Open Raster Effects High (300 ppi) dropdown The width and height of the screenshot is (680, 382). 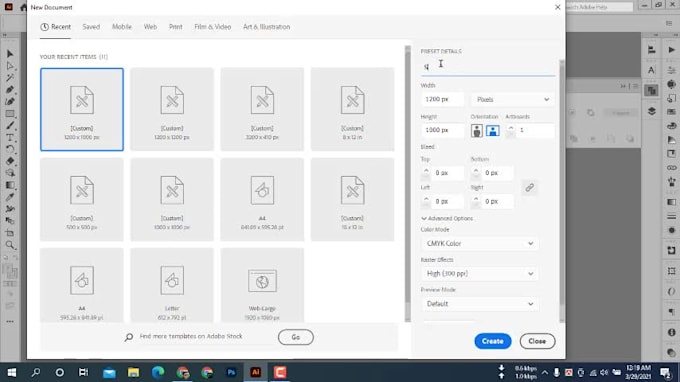[x=480, y=274]
